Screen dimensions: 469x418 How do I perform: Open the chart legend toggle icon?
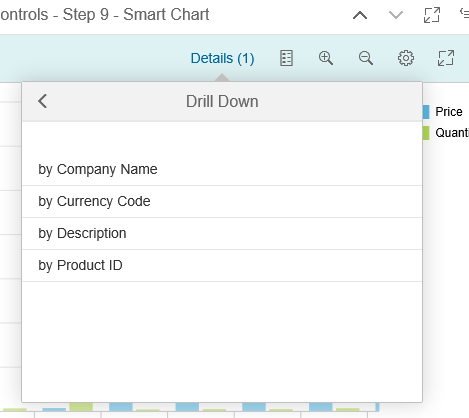pos(286,58)
